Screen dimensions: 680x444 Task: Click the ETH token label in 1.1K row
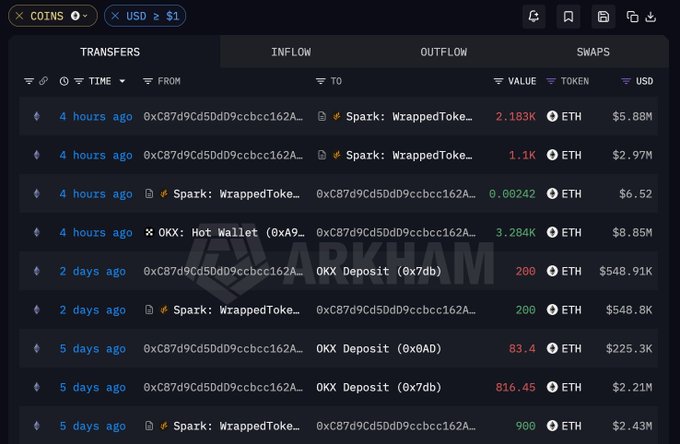[x=571, y=155]
